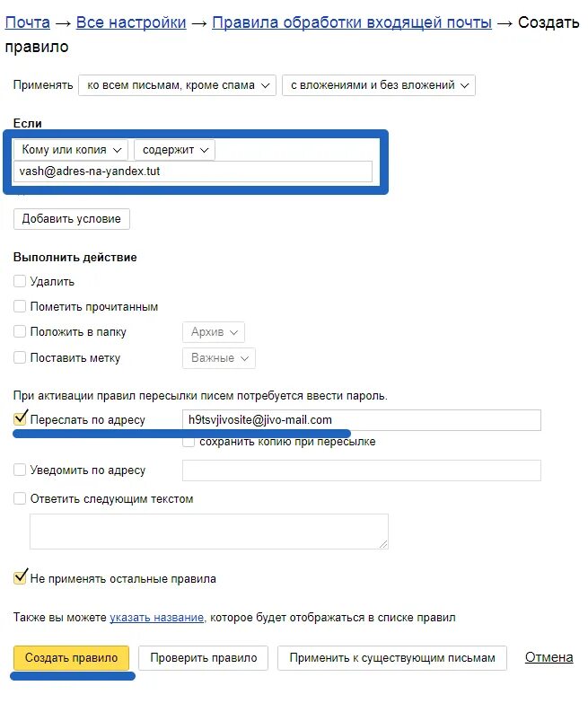Screen dimensions: 588x712
Task: Click the yellow 'Создать правило' button
Action: click(71, 658)
